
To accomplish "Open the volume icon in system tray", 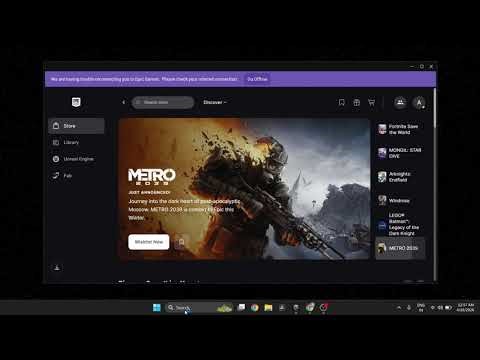I will pos(440,308).
